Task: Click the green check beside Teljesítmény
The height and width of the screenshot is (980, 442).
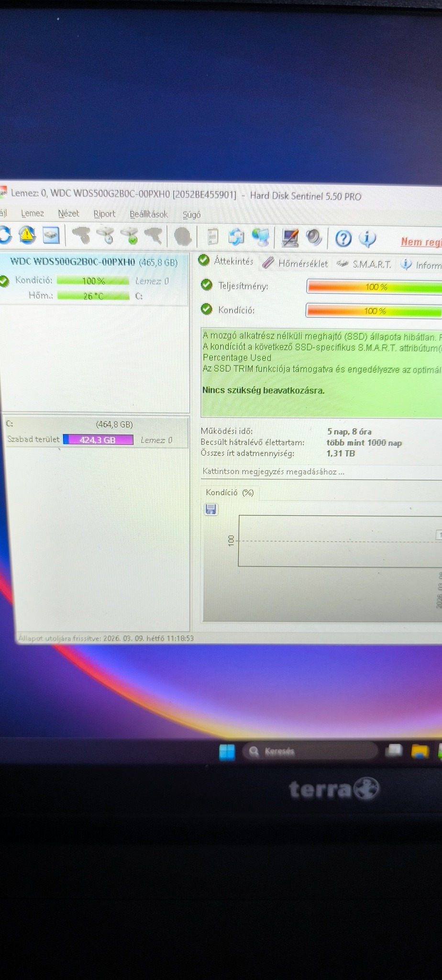Action: pyautogui.click(x=207, y=285)
